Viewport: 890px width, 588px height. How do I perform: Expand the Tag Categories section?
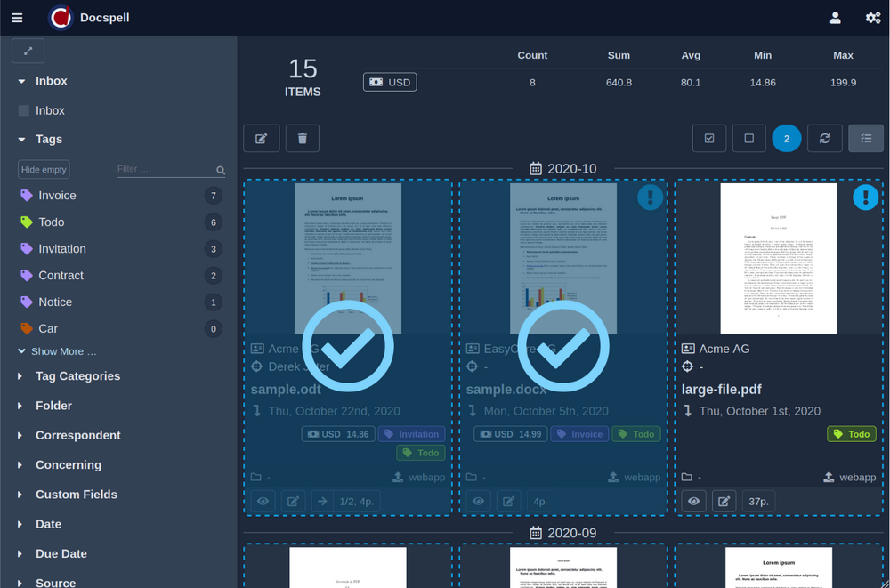click(77, 376)
